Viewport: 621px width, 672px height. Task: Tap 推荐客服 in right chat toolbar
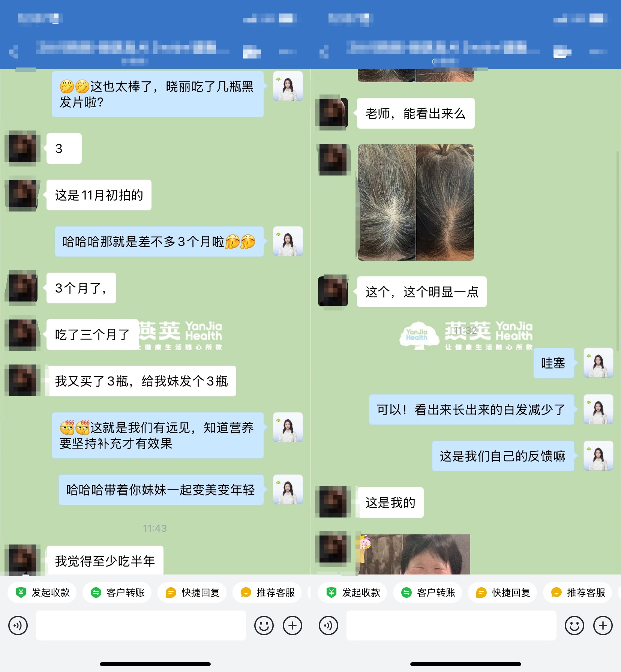pos(577,592)
